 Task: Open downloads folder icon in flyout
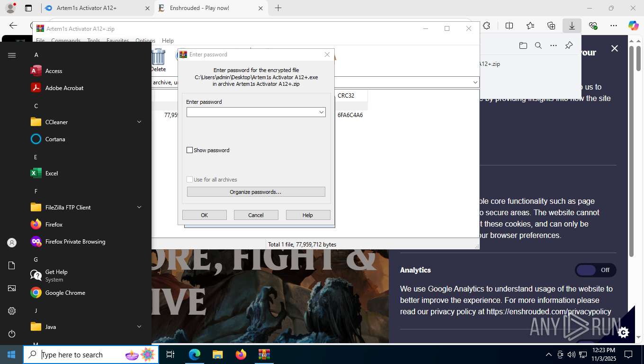(x=523, y=45)
